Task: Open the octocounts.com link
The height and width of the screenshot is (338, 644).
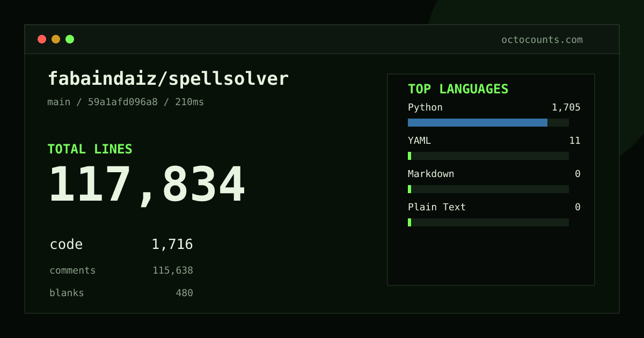Action: [542, 40]
